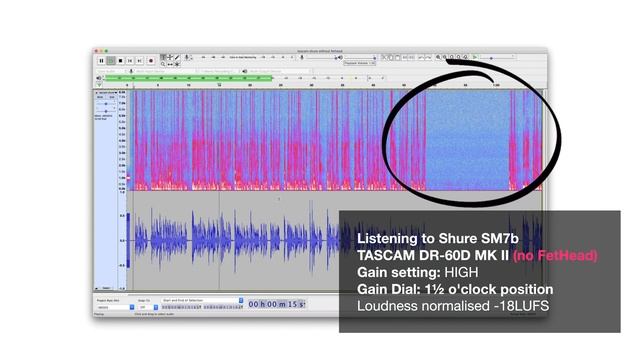Screen dimensions: 640x360
Task: Adjust the playback volume slider
Action: [x=358, y=58]
